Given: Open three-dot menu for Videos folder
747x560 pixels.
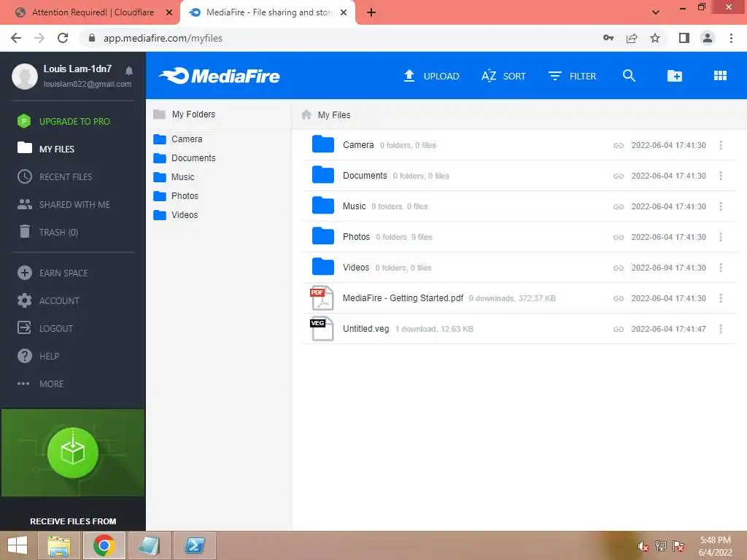Looking at the screenshot, I should coord(721,268).
